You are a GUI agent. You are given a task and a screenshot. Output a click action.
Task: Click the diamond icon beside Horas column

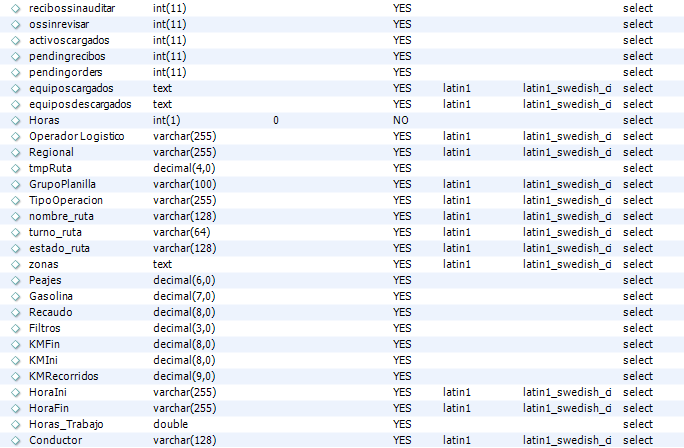coord(16,120)
